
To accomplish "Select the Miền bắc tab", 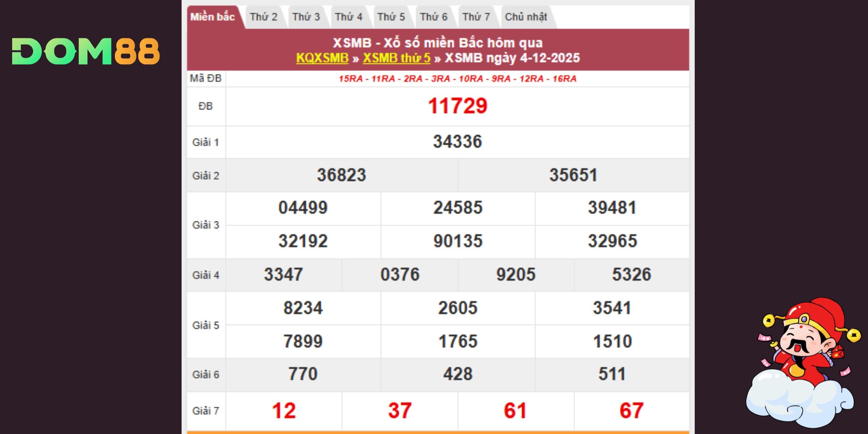I will click(x=212, y=17).
